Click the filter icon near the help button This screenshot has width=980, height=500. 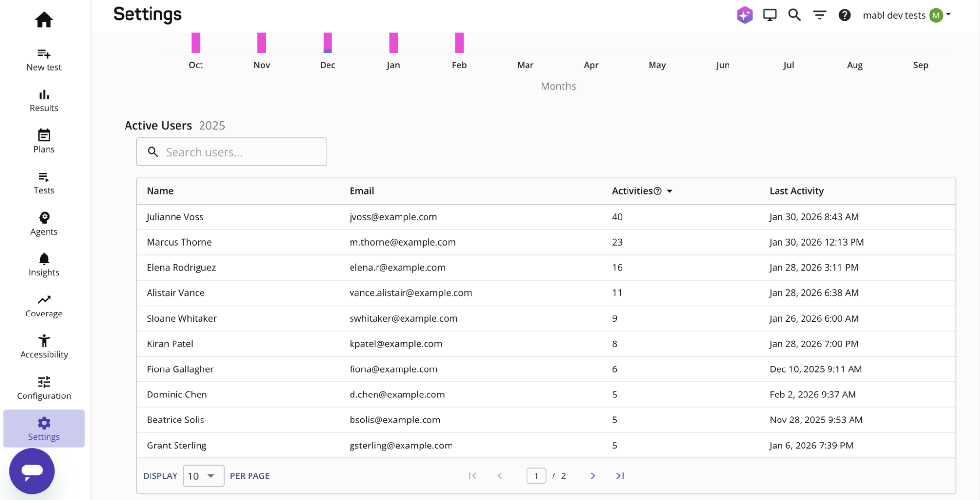tap(819, 15)
